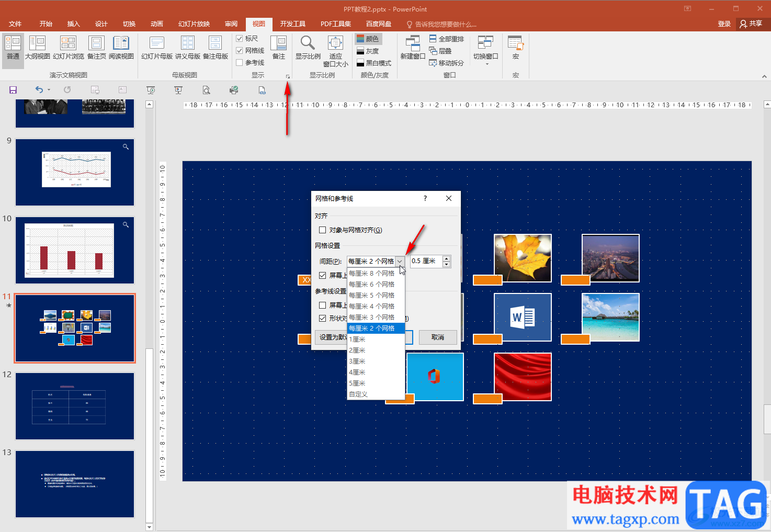Open the Developer (开发工具) tab
Viewport: 771px width, 532px height.
[293, 24]
